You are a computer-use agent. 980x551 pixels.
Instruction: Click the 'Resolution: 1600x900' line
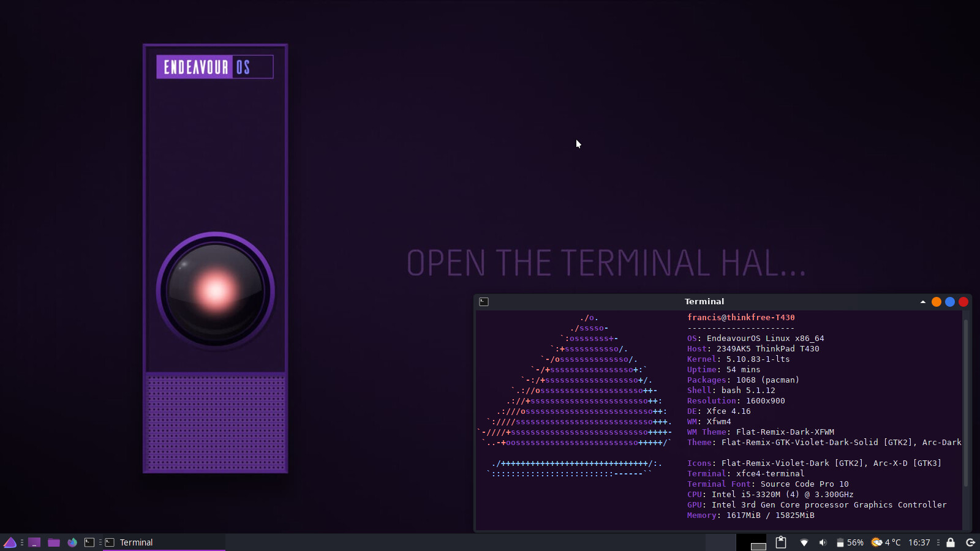(x=736, y=401)
